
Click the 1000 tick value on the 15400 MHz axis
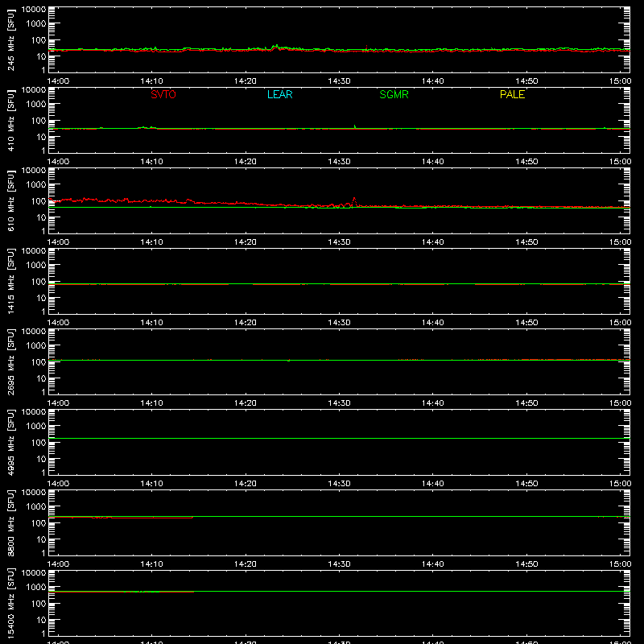tap(36, 588)
